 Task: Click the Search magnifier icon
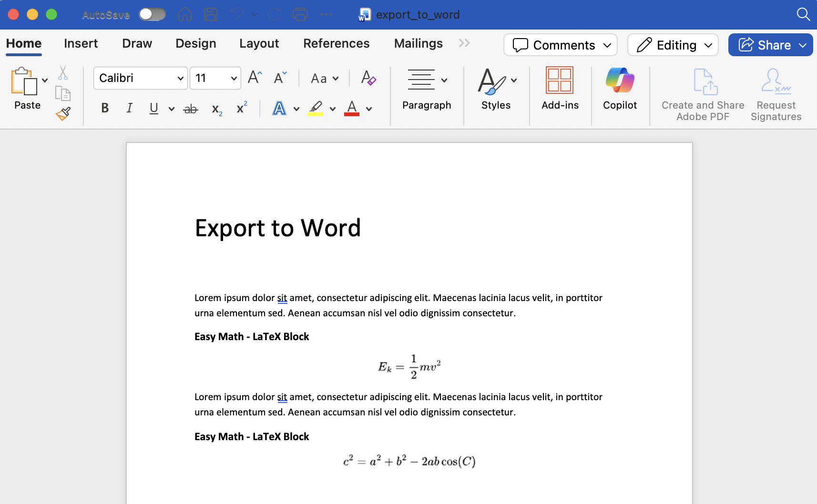tap(803, 14)
